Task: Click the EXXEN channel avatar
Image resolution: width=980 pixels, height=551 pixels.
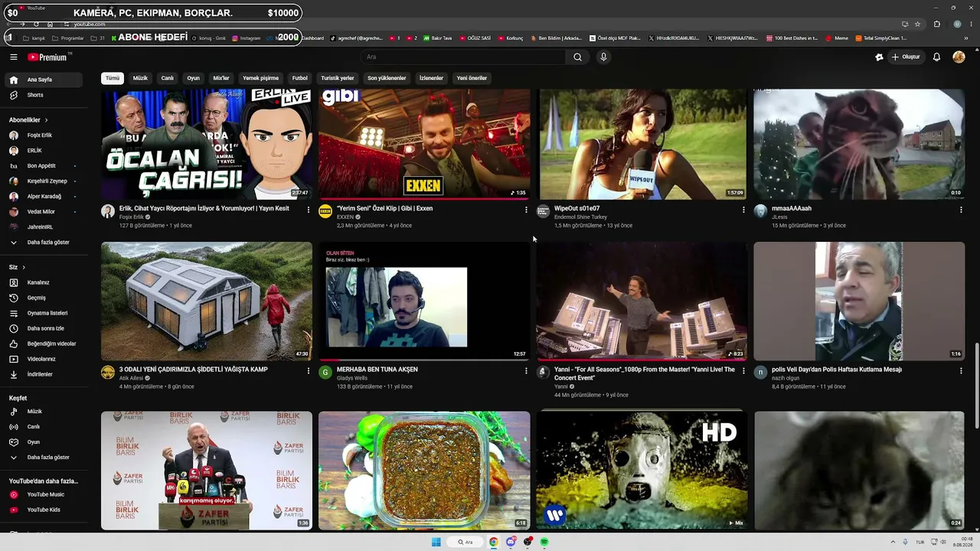Action: point(325,211)
